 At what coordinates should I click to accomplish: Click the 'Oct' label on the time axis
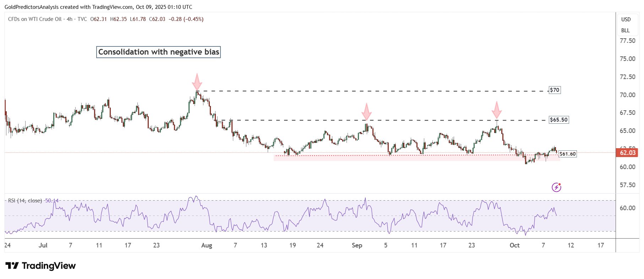coord(514,245)
